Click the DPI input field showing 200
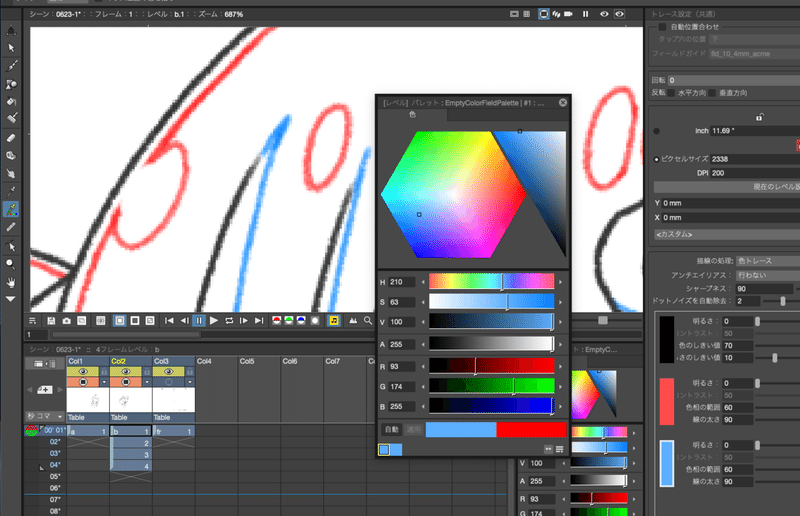This screenshot has width=800, height=516. [755, 173]
